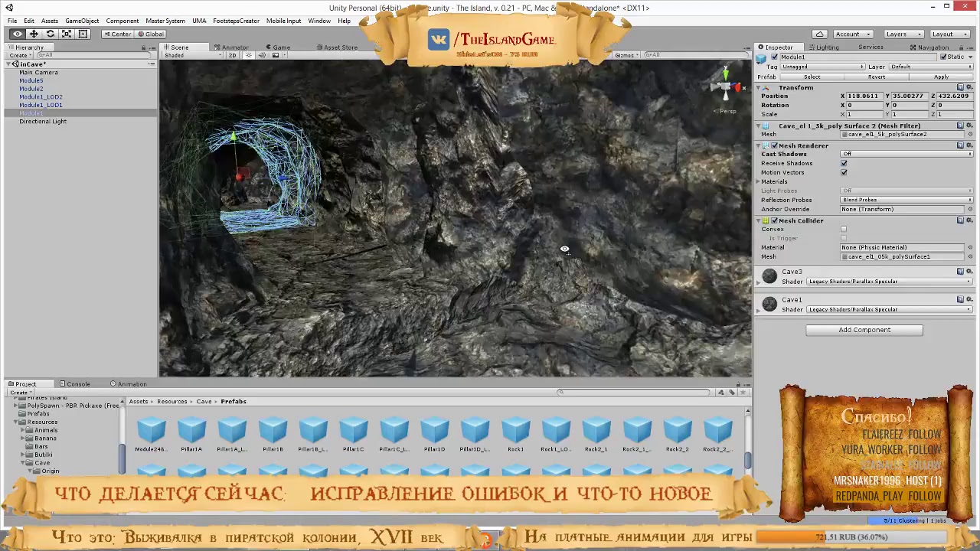Screen dimensions: 980x551
Task: Pick object for Anchor Override field
Action: coord(970,210)
